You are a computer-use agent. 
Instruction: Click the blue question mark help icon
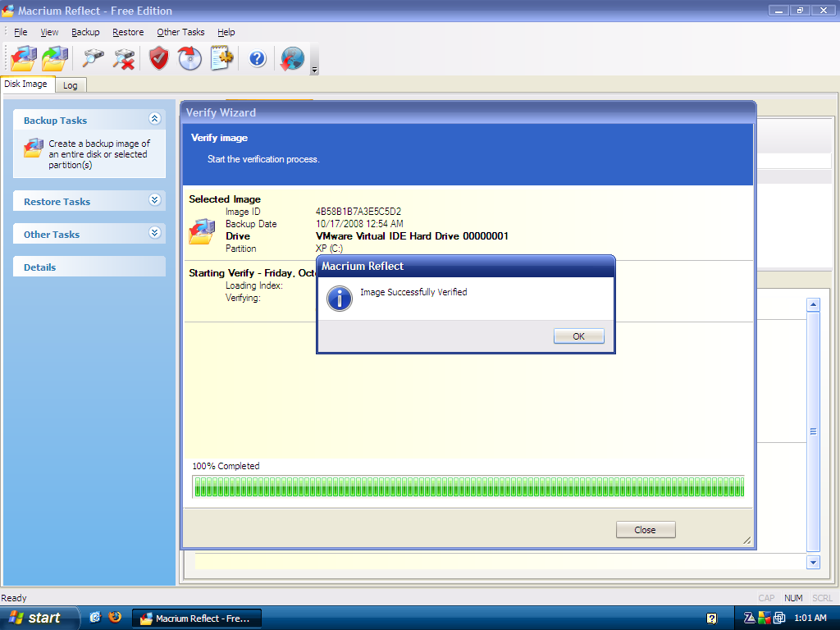[257, 58]
